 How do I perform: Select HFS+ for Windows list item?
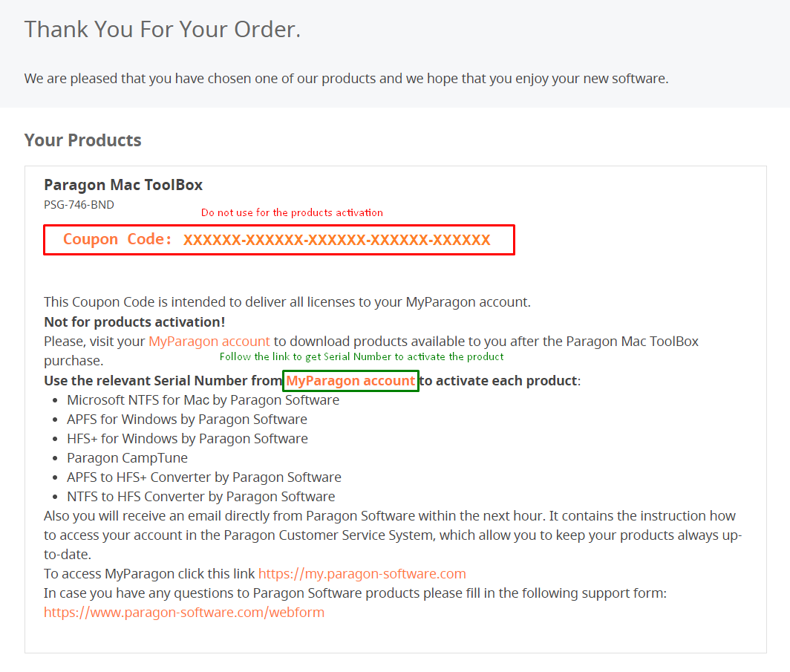187,439
